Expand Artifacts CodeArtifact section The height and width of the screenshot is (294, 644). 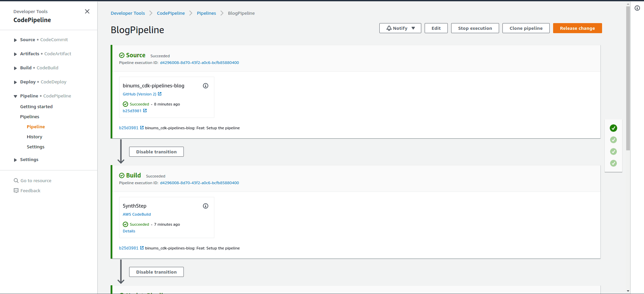15,54
